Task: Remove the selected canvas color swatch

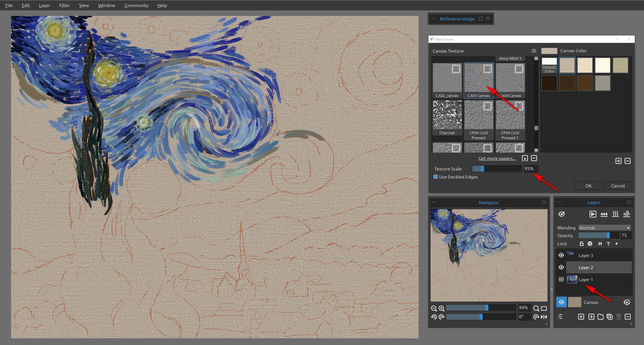Action: 628,161
